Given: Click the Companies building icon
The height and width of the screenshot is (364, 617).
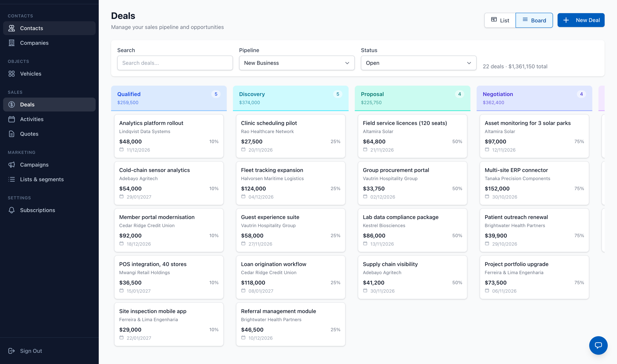Looking at the screenshot, I should click(x=12, y=43).
